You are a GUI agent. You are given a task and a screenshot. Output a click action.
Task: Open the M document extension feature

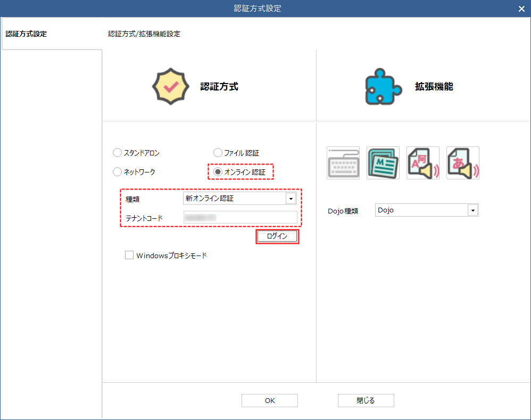(383, 163)
